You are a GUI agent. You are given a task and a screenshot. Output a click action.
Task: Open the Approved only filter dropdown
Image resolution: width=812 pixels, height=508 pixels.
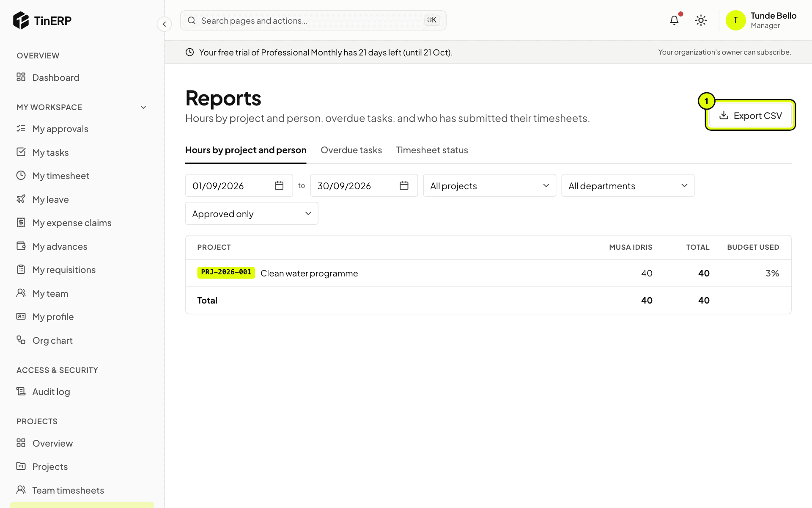(252, 213)
